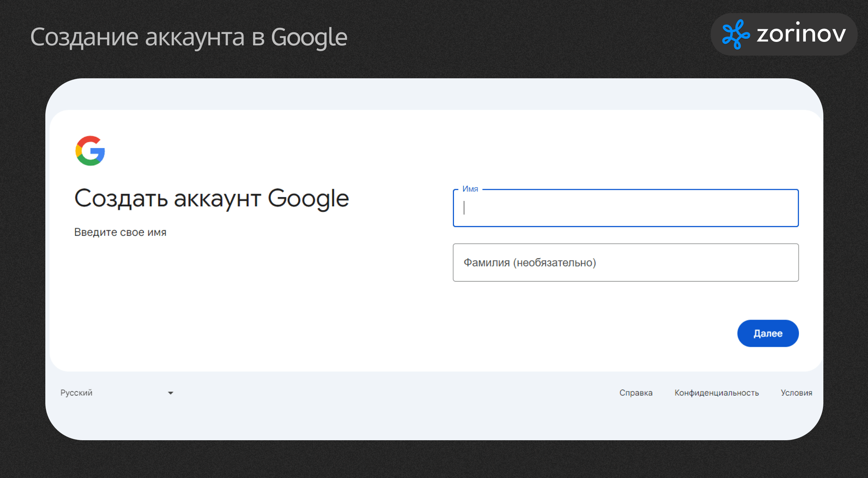This screenshot has width=868, height=478.
Task: Click the small blue Имя floating label
Action: tap(470, 189)
